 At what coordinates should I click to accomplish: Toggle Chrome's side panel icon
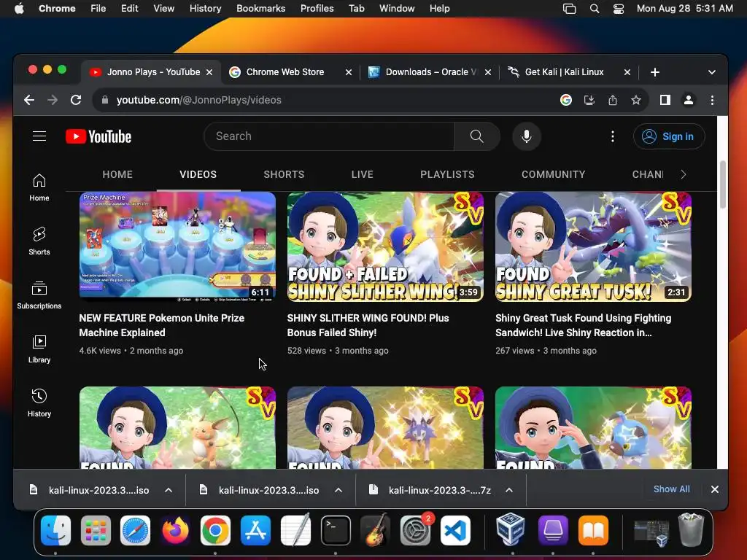(665, 100)
